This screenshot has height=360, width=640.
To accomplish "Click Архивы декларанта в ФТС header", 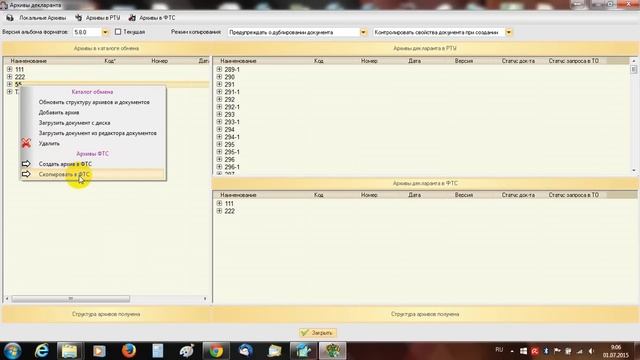I will [x=425, y=183].
